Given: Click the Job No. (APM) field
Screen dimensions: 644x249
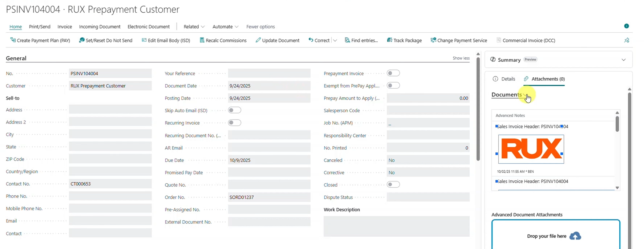Looking at the screenshot, I should pyautogui.click(x=428, y=123).
